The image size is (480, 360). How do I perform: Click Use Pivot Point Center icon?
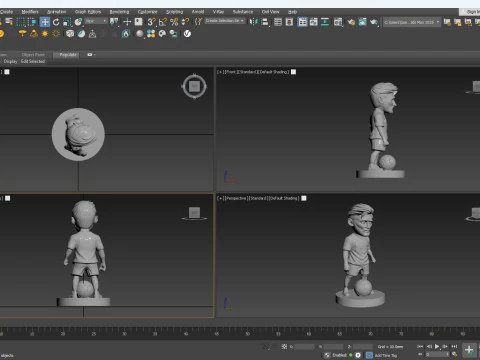114,22
